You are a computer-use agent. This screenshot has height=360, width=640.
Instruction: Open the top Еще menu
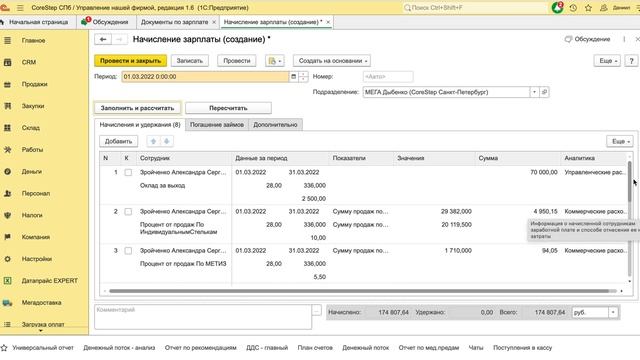click(607, 60)
